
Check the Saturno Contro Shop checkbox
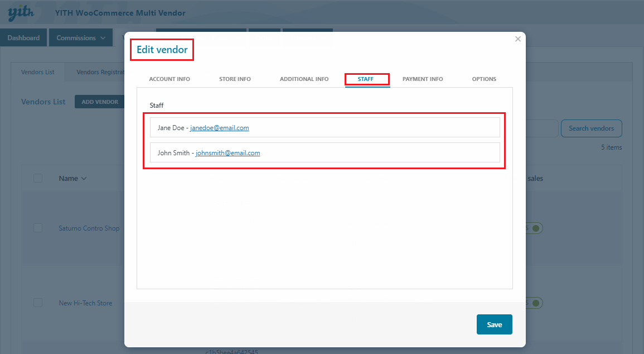tap(38, 228)
